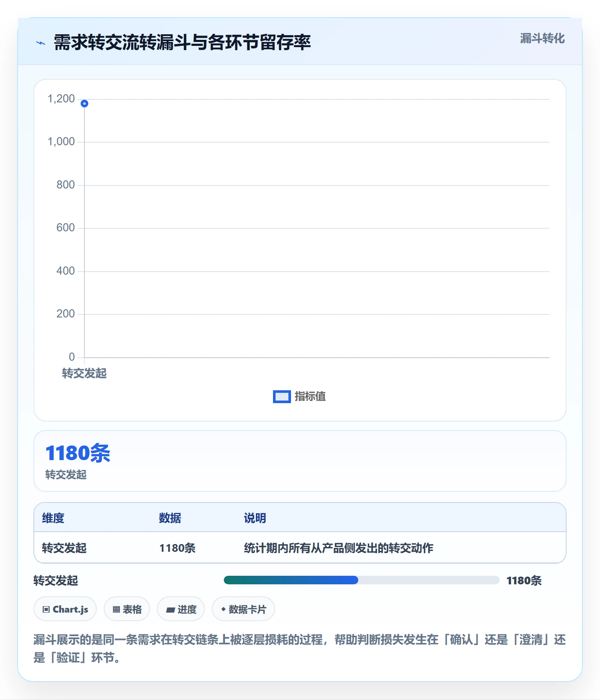Click the 数据 table column header
The height and width of the screenshot is (700, 600).
coord(170,518)
